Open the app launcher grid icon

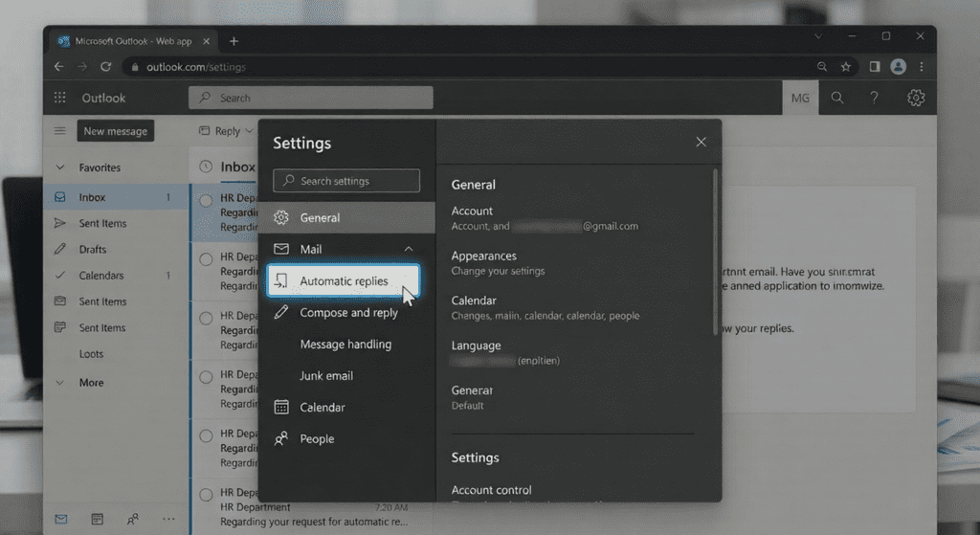60,98
